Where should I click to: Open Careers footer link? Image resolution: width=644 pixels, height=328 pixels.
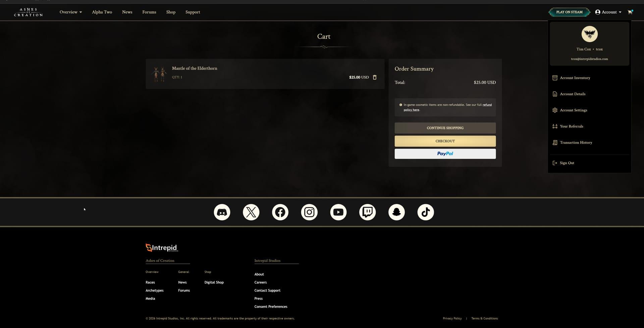(261, 282)
